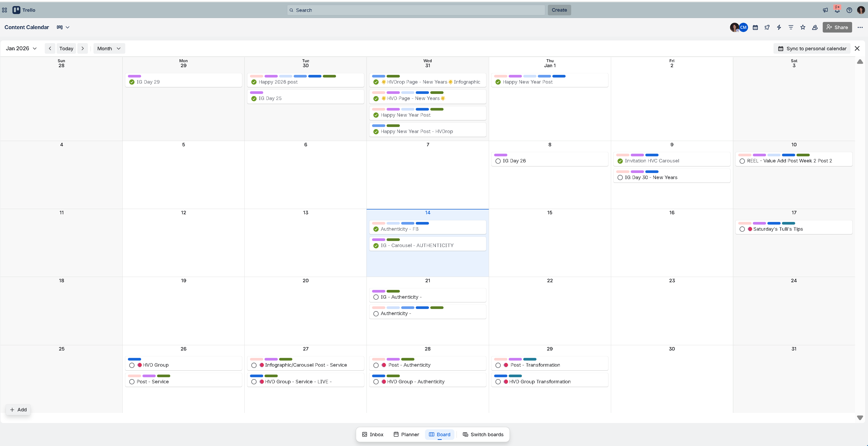This screenshot has height=446, width=868.
Task: Click the purple label on 'IG Day 29'
Action: coord(135,76)
